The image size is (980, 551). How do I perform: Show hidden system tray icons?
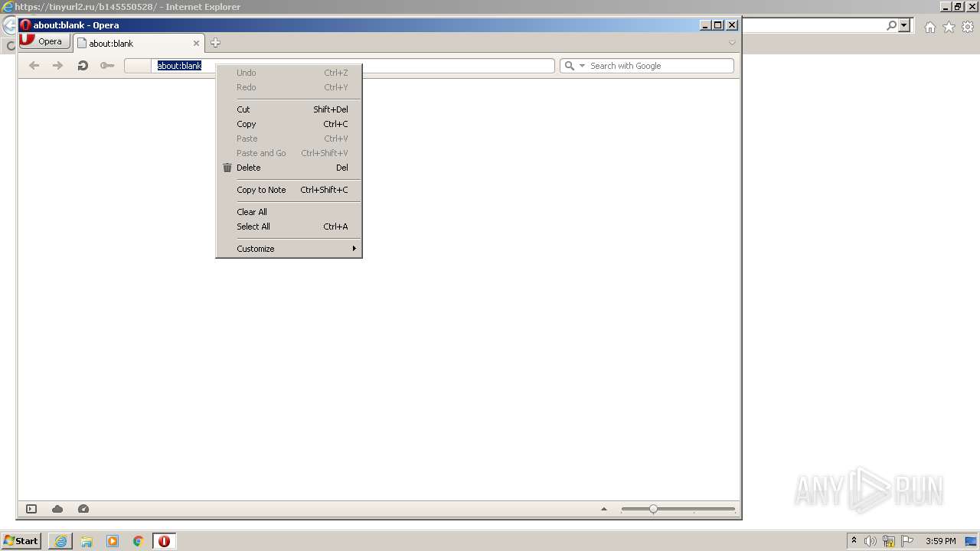click(854, 541)
